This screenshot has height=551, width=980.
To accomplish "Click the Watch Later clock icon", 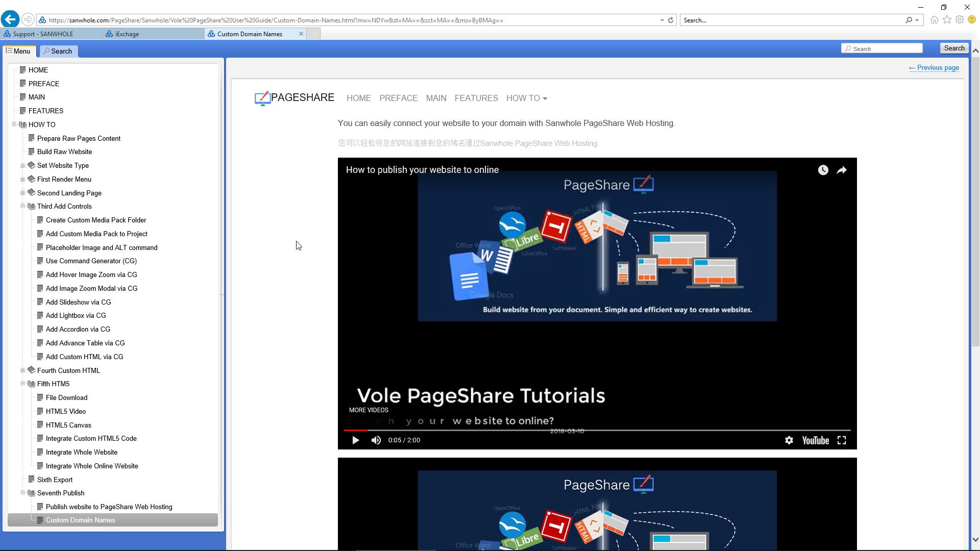I will pos(823,170).
